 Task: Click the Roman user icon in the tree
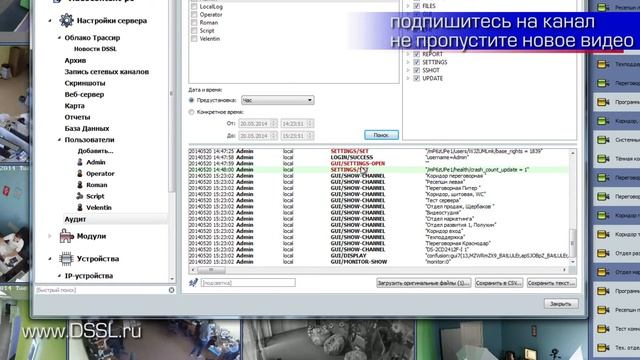click(80, 185)
